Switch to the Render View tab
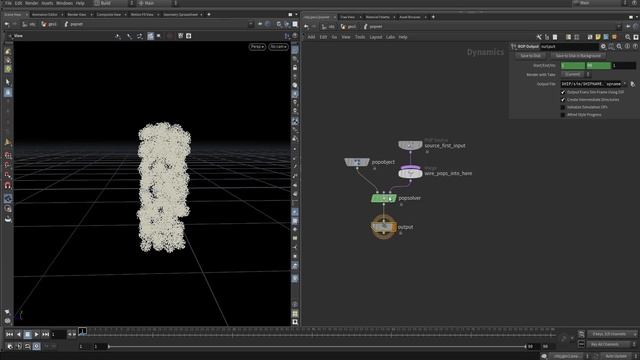Viewport: 640px width, 360px height. pos(77,15)
